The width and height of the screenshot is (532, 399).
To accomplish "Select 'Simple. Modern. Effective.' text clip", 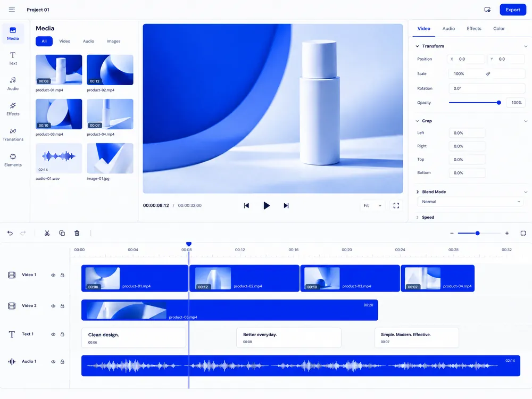I will (417, 338).
